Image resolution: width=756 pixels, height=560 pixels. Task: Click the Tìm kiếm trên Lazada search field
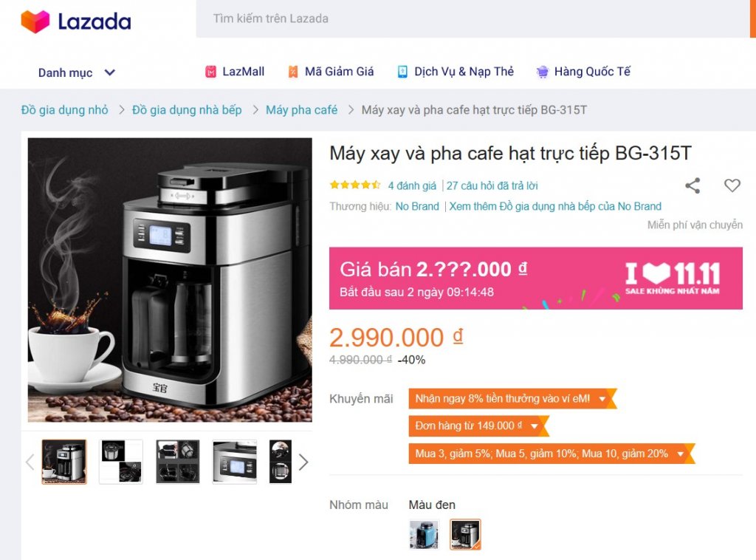point(472,18)
